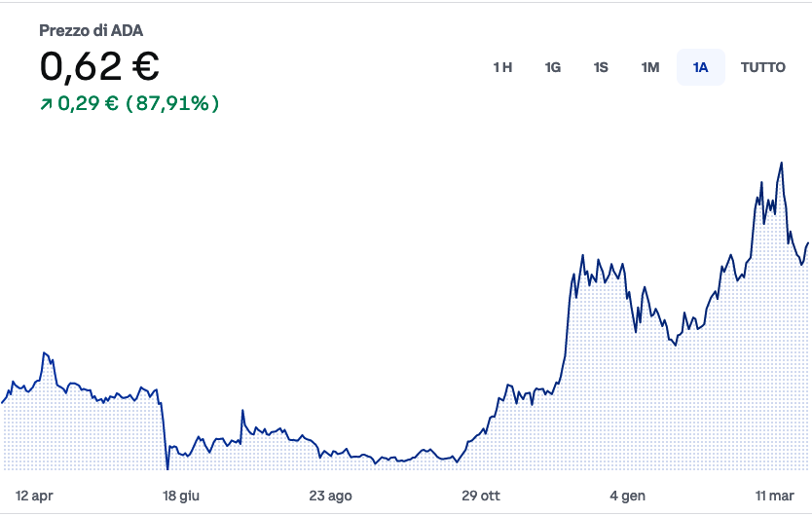Click the 11 mar date label
This screenshot has height=516, width=812.
(776, 496)
